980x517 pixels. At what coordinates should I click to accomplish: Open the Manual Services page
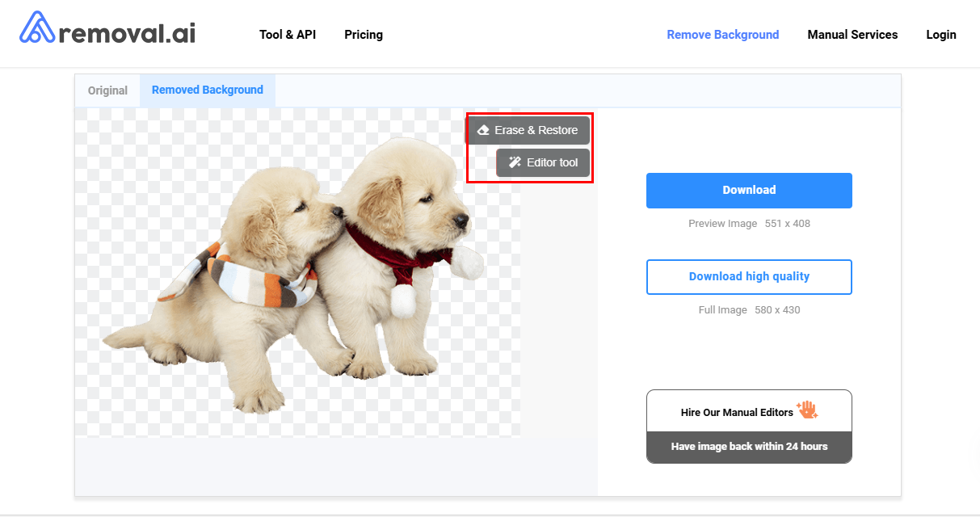pos(852,35)
